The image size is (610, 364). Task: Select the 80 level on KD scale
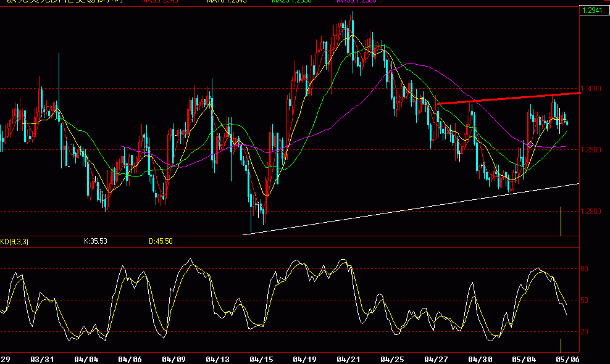point(585,269)
